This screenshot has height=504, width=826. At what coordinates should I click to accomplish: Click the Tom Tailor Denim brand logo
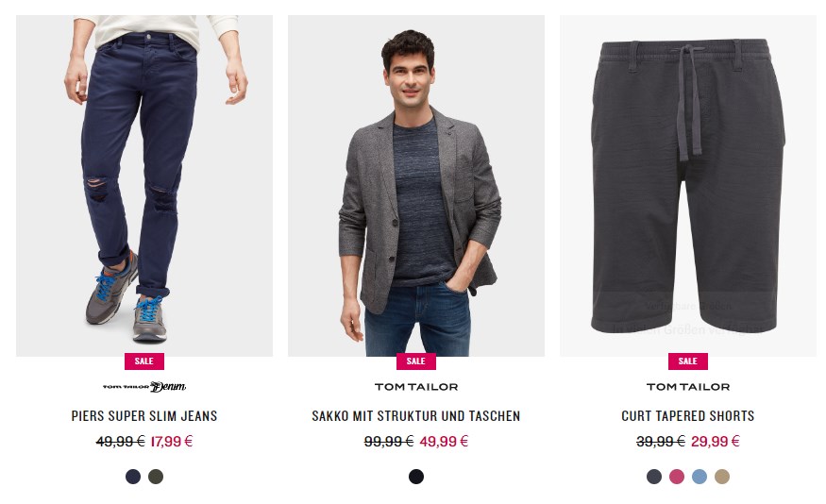pyautogui.click(x=144, y=387)
